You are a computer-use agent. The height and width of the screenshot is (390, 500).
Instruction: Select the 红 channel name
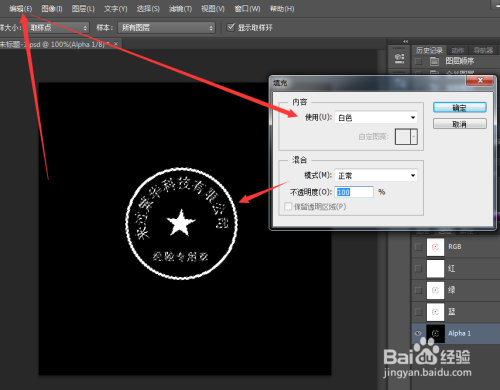pos(452,269)
